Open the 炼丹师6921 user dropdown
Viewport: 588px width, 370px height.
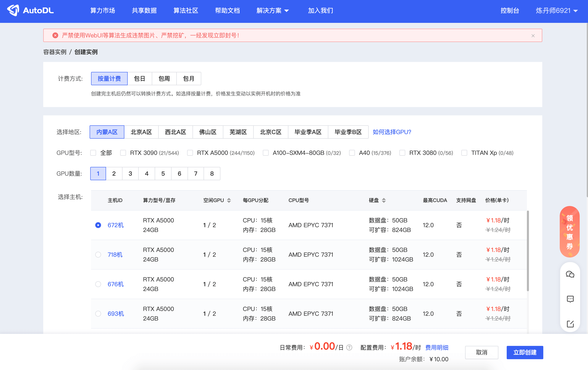pos(557,10)
